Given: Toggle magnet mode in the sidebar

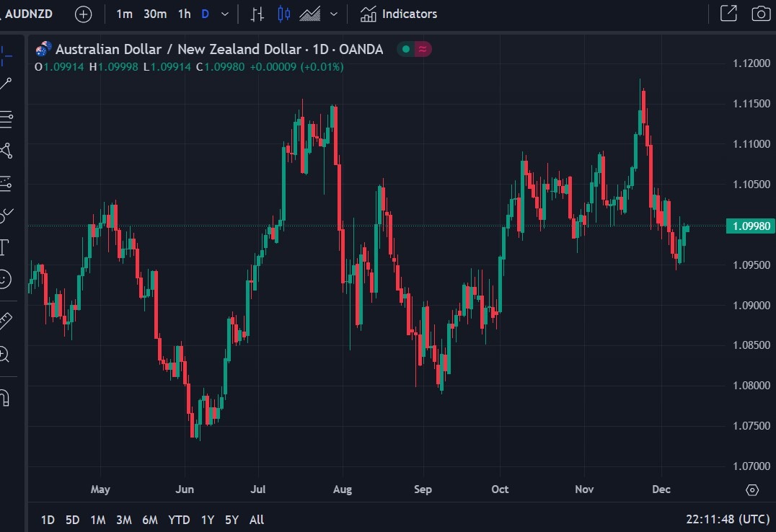Looking at the screenshot, I should [x=7, y=397].
